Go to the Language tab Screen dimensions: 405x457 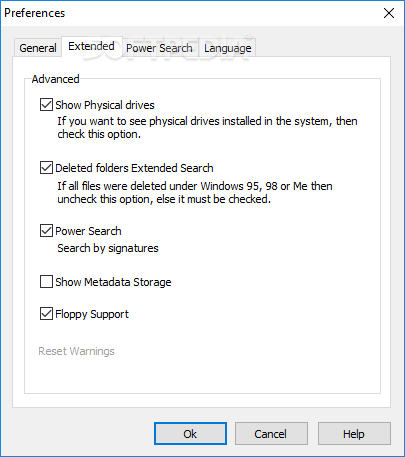(x=228, y=48)
